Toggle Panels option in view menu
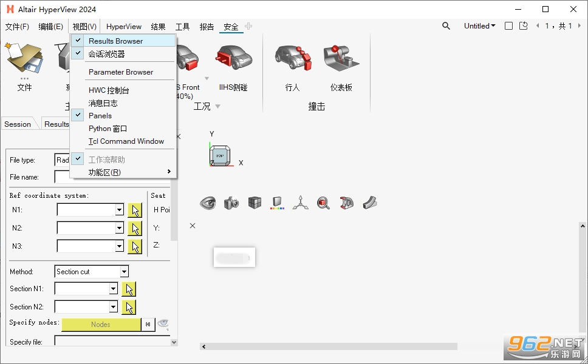The width and height of the screenshot is (588, 364). pos(123,116)
